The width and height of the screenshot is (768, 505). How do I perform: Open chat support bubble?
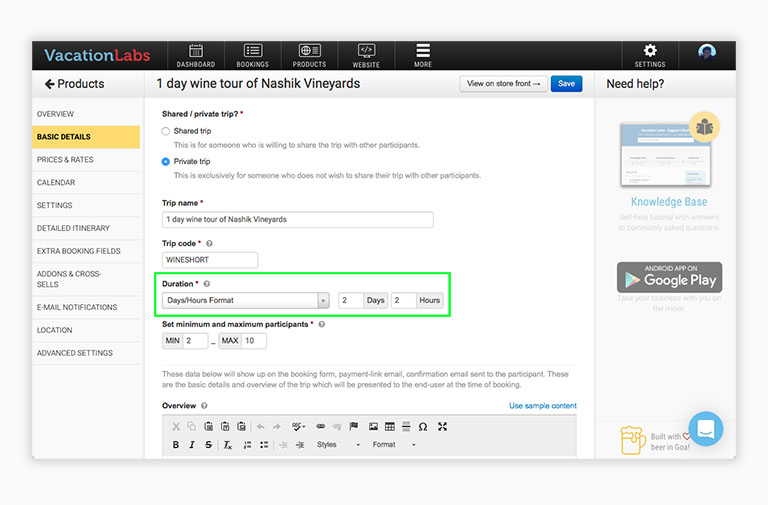(705, 429)
